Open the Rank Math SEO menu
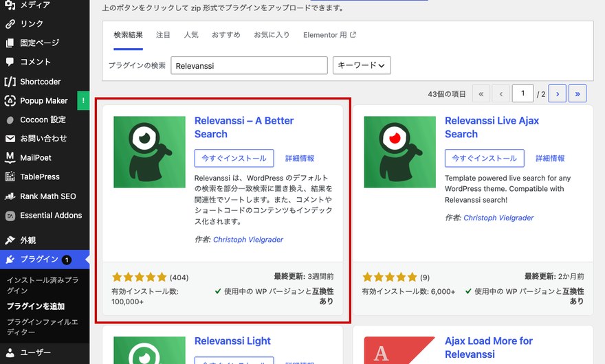 click(x=45, y=196)
